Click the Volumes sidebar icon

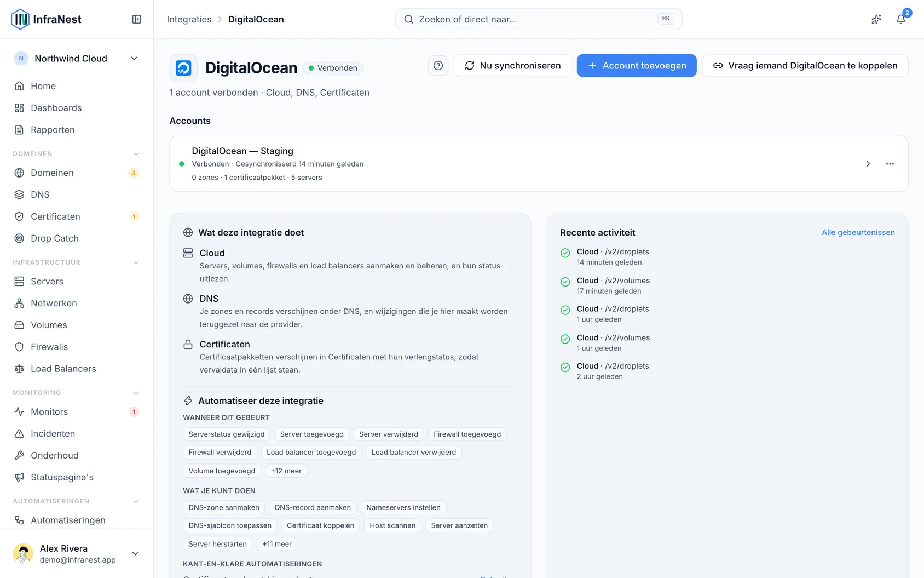19,325
